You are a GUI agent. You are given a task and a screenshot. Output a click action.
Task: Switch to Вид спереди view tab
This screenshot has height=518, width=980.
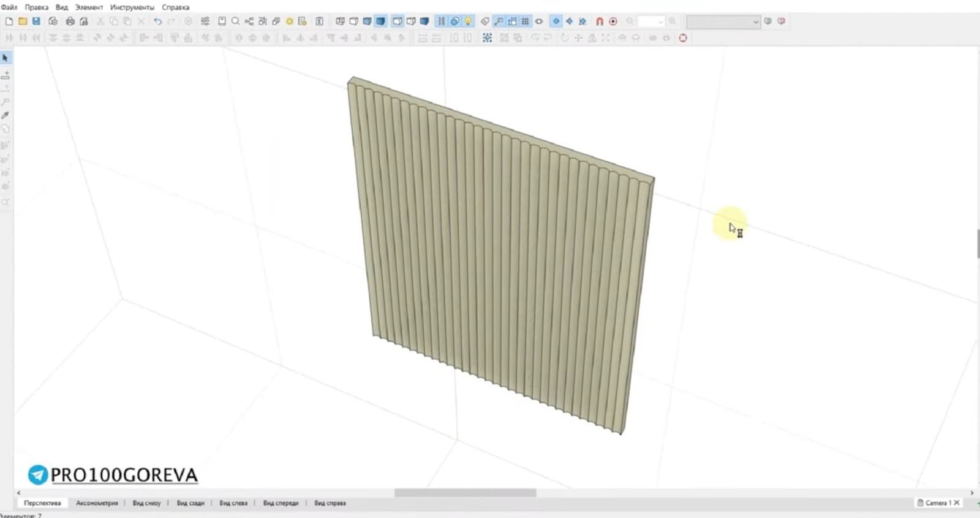[x=281, y=503]
